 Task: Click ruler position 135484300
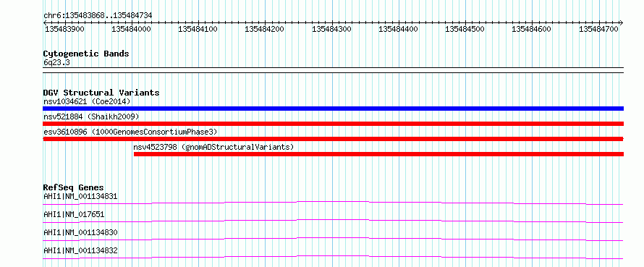click(332, 29)
